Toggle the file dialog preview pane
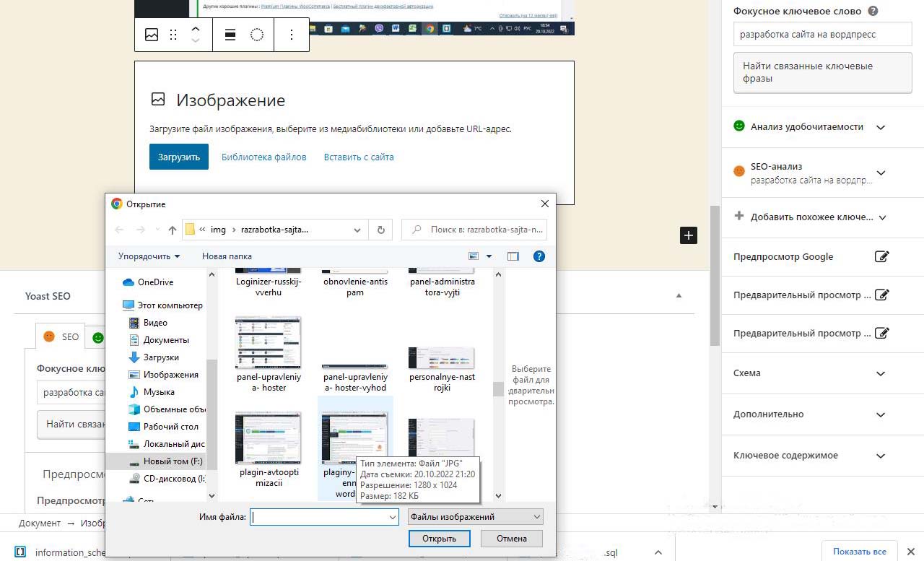 tap(513, 256)
